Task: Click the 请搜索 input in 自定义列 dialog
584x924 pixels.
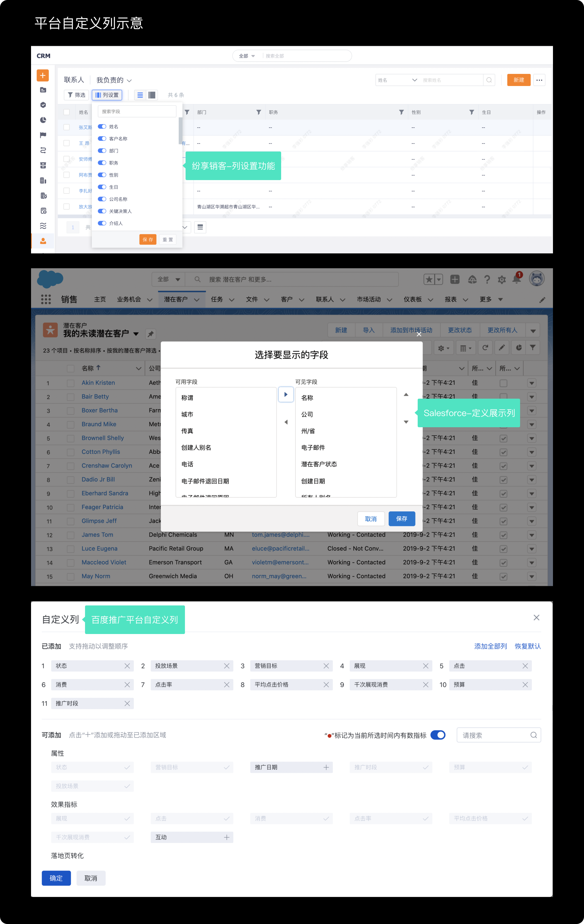Action: click(x=498, y=735)
